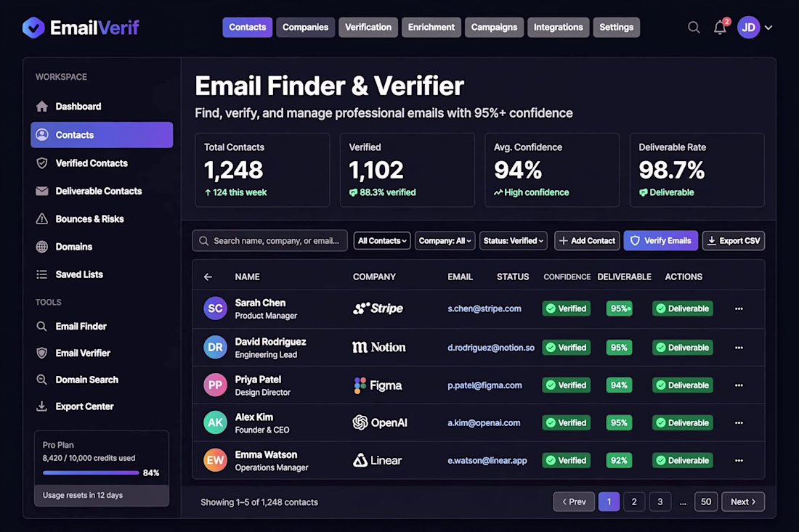The width and height of the screenshot is (799, 532).
Task: Click the Next page button
Action: (x=743, y=502)
